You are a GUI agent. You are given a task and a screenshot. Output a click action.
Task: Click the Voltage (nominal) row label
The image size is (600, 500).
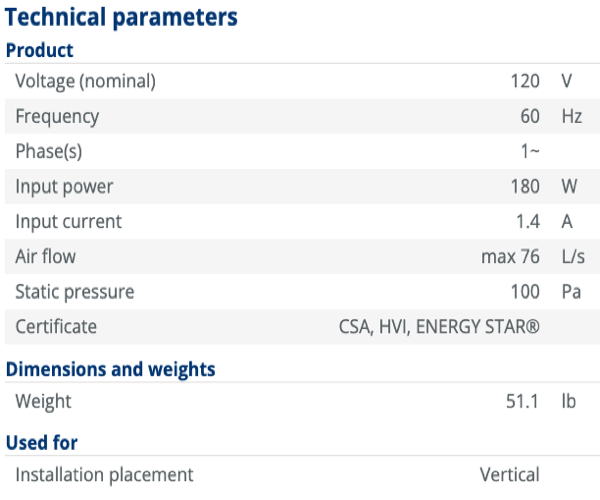pos(86,81)
